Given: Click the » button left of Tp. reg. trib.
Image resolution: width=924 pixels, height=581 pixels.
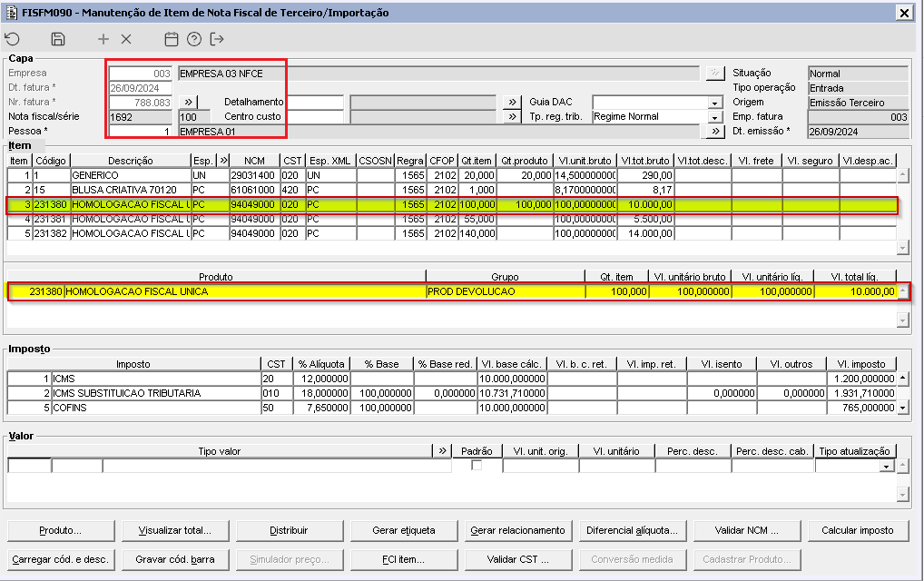Looking at the screenshot, I should click(512, 117).
